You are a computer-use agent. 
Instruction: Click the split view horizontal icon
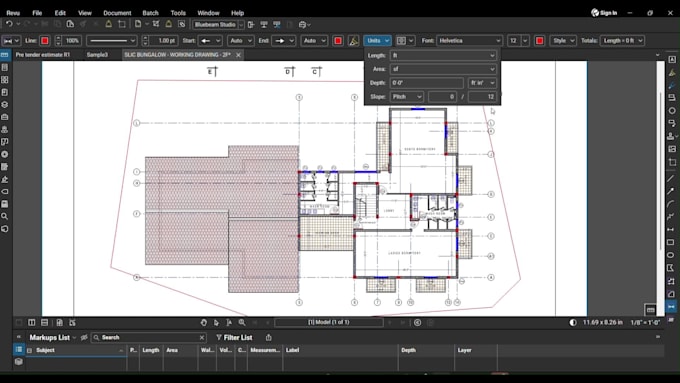(44, 322)
